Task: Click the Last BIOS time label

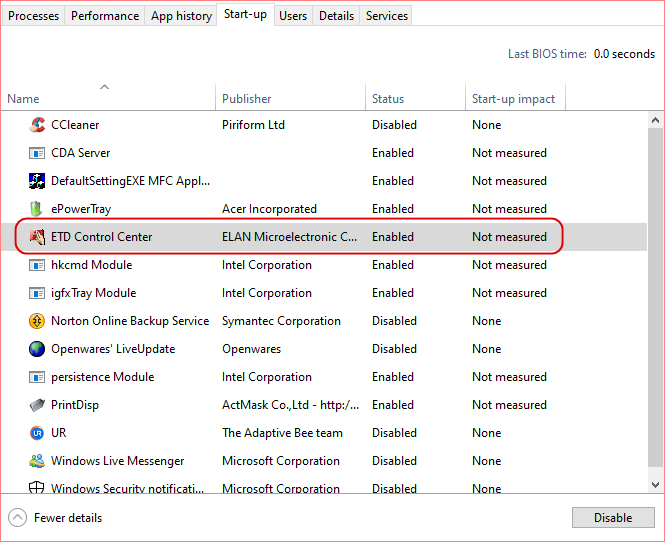Action: coord(547,54)
